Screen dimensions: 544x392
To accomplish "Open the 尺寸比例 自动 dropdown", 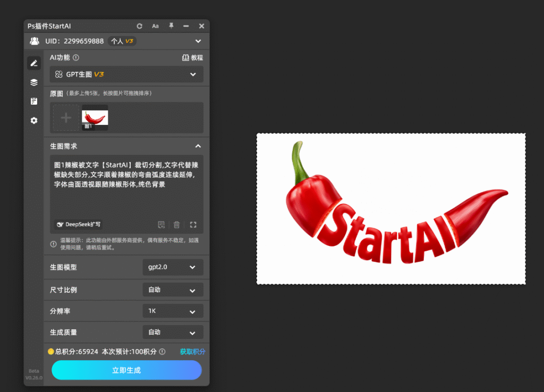I will point(173,289).
